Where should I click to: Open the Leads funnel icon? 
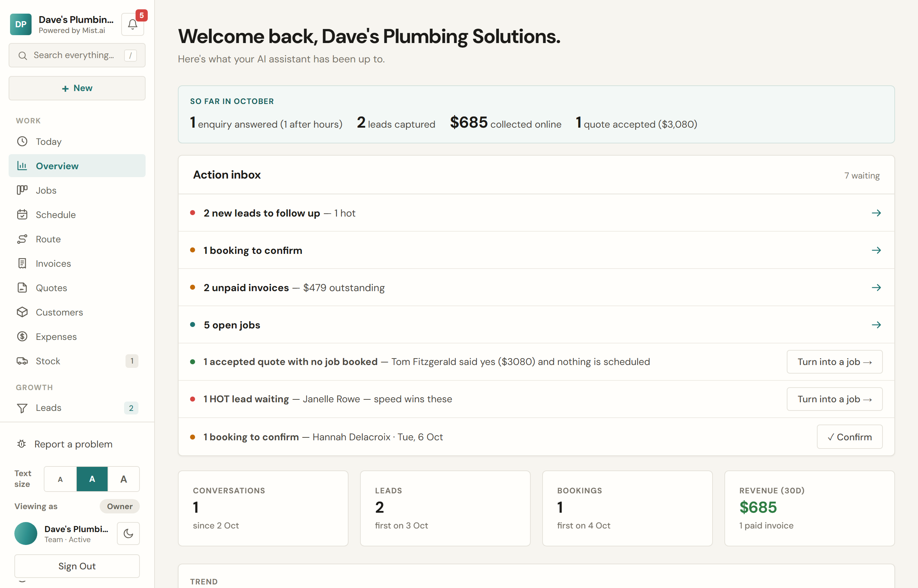click(x=22, y=408)
